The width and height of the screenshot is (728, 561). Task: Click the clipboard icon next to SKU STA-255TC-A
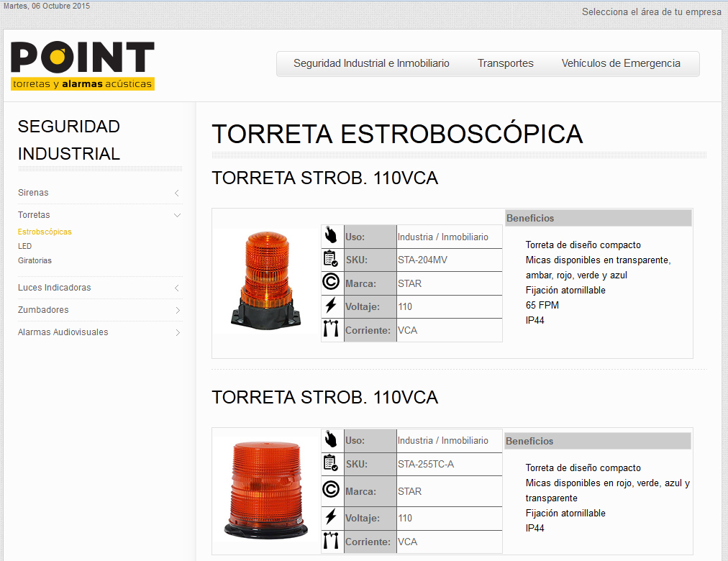(x=331, y=464)
